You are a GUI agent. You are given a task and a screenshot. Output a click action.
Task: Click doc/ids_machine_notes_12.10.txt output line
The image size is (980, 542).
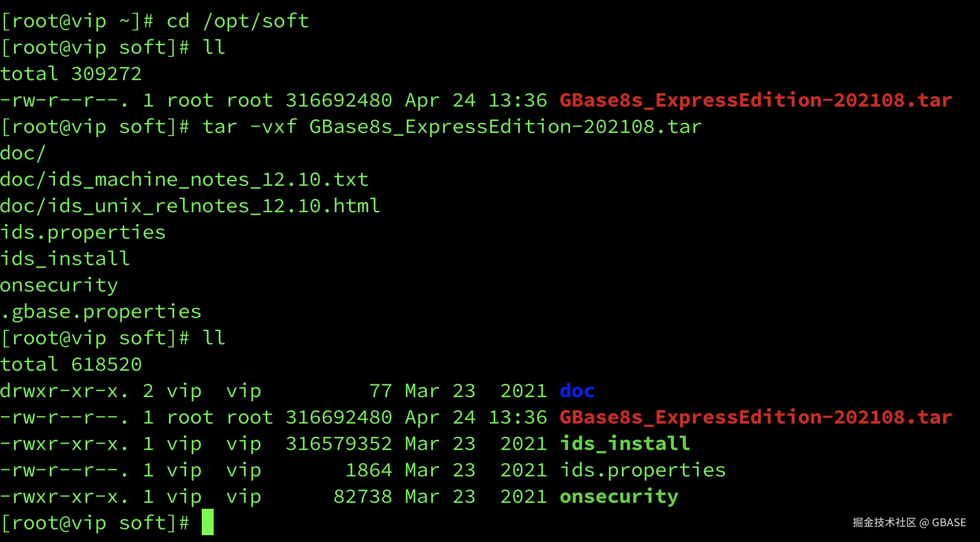(184, 179)
